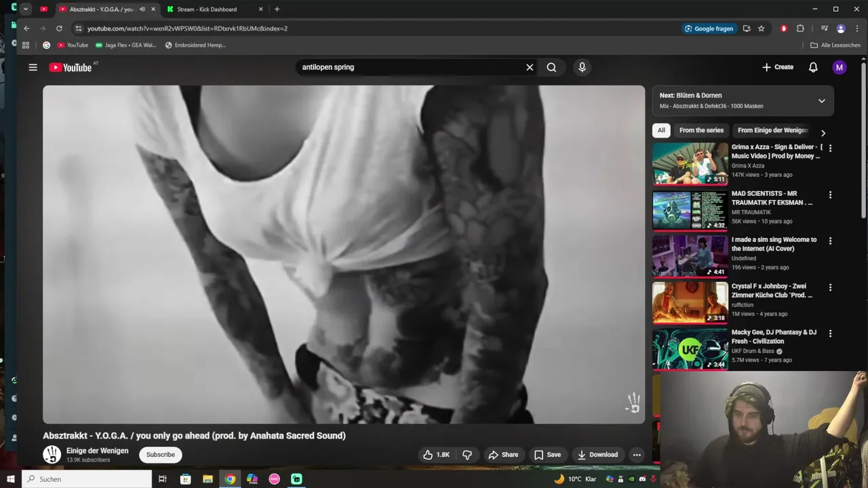
Task: Go to the YouTube home logo
Action: (x=71, y=67)
